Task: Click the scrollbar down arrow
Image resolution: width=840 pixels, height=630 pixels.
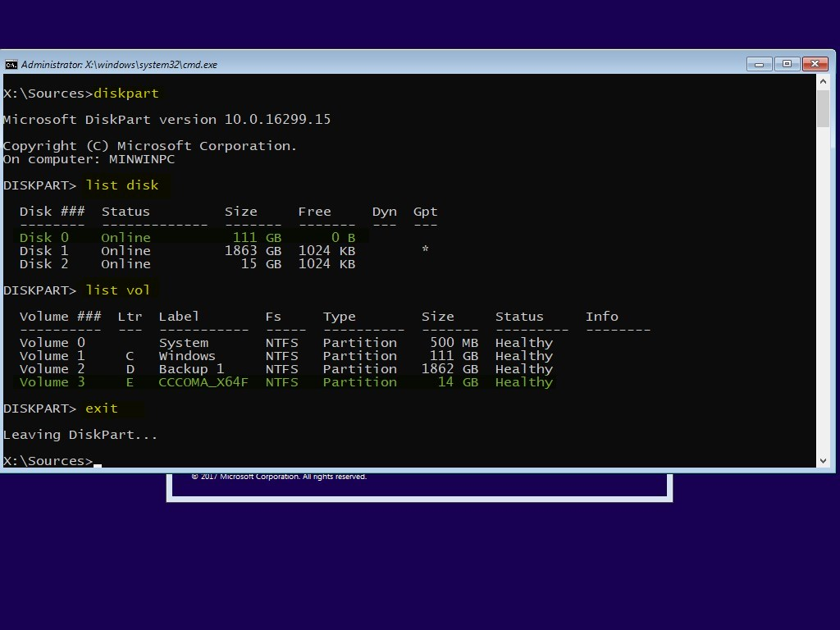Action: pyautogui.click(x=823, y=461)
